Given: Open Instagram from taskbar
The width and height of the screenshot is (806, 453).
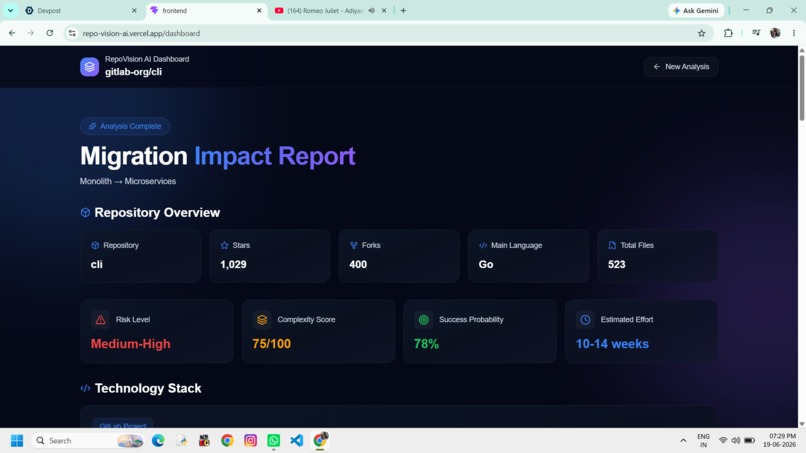Looking at the screenshot, I should coord(250,441).
